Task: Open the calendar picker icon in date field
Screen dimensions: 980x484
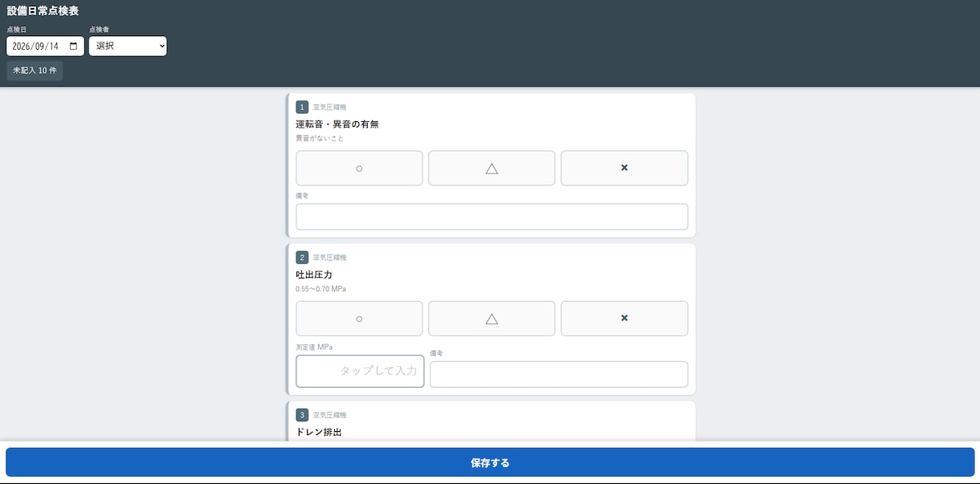Action: 74,47
